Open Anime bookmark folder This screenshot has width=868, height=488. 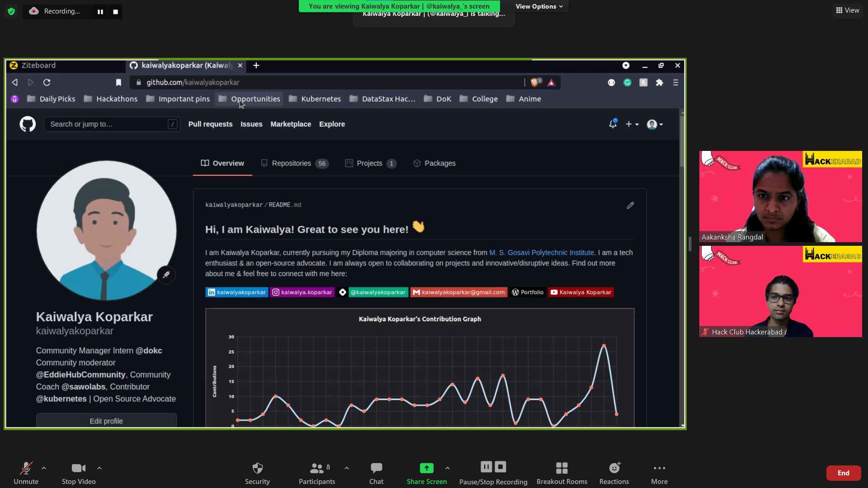pyautogui.click(x=524, y=99)
